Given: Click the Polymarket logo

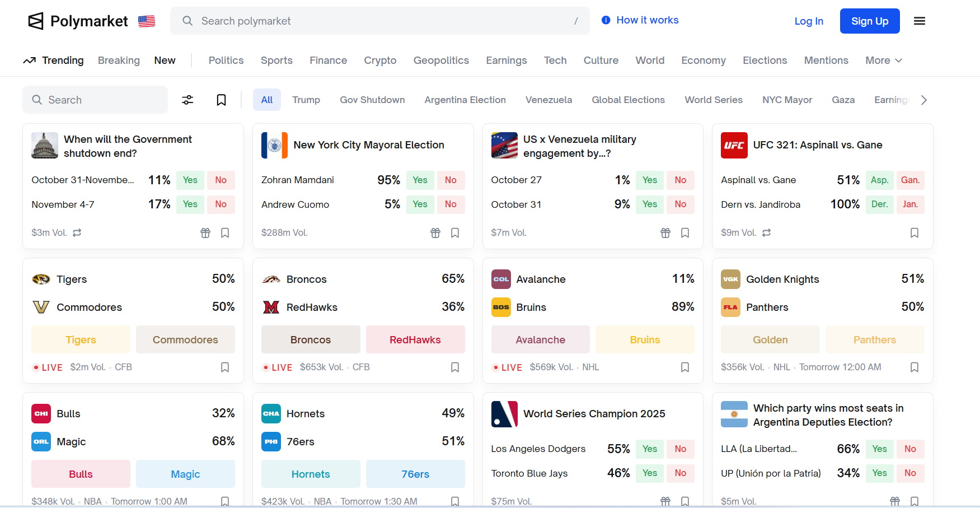Looking at the screenshot, I should pyautogui.click(x=78, y=21).
